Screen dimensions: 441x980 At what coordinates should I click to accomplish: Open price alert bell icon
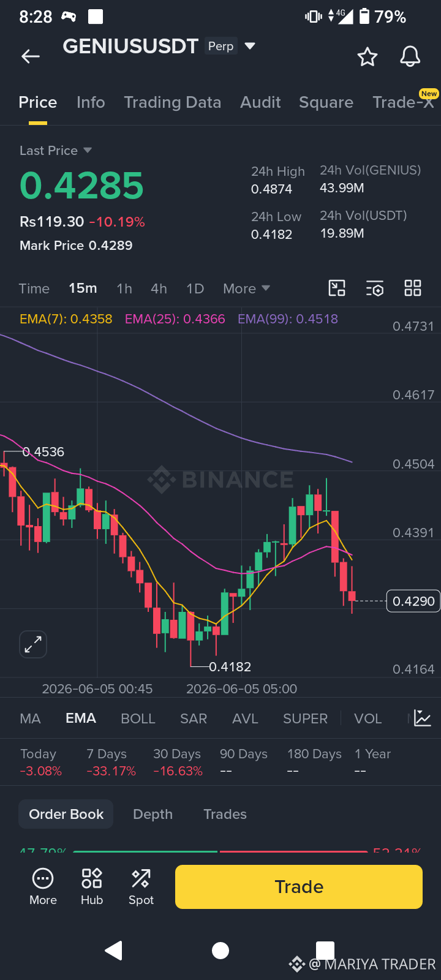[x=410, y=56]
